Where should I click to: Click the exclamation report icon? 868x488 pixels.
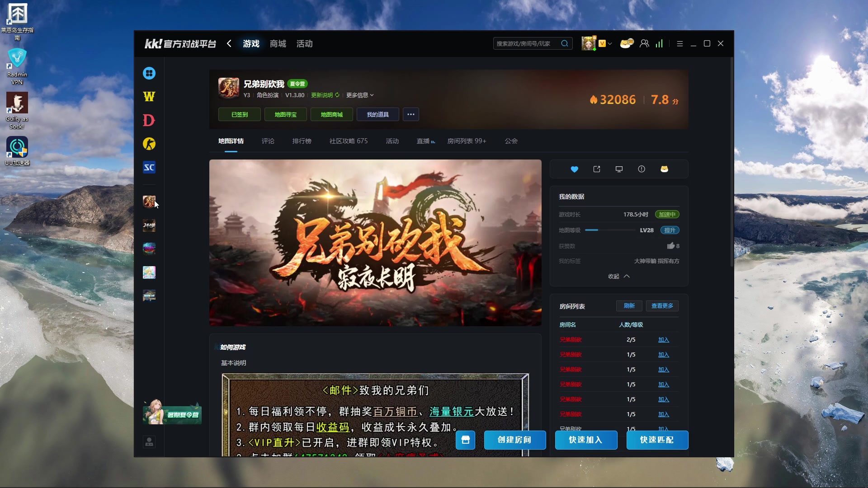tap(642, 169)
